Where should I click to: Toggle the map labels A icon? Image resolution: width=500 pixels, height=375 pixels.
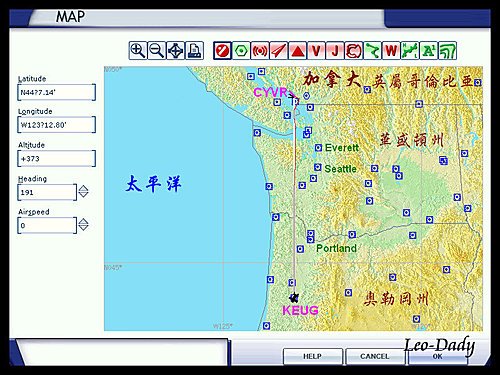pos(429,51)
